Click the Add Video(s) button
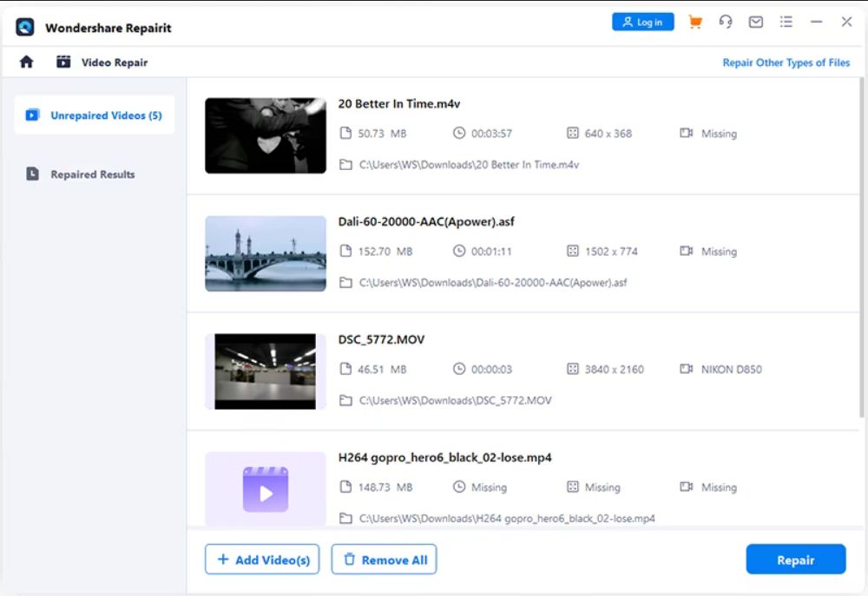 (x=262, y=559)
